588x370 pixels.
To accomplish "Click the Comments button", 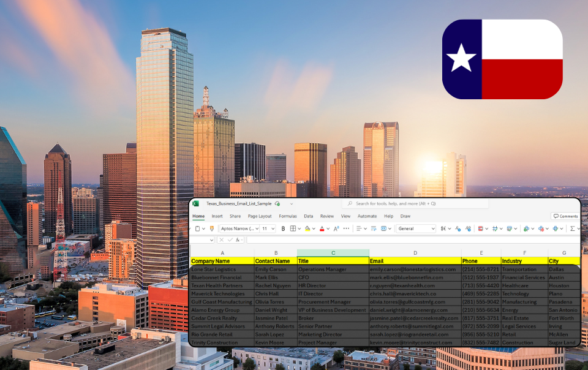I will point(565,216).
